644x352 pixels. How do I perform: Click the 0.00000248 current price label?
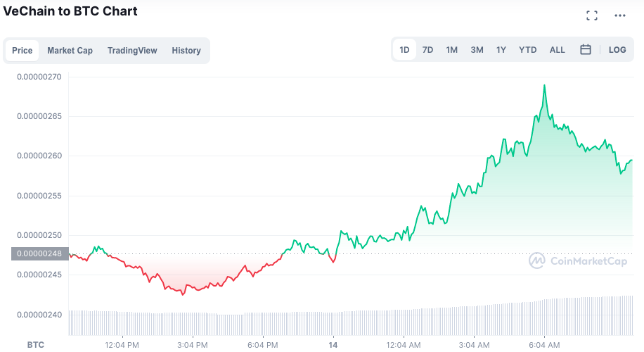click(x=40, y=253)
